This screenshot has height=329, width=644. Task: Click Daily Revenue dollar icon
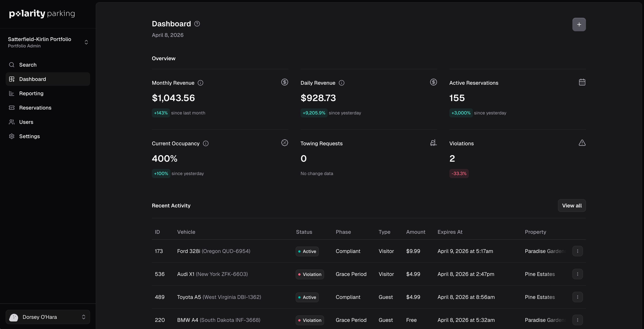(433, 82)
